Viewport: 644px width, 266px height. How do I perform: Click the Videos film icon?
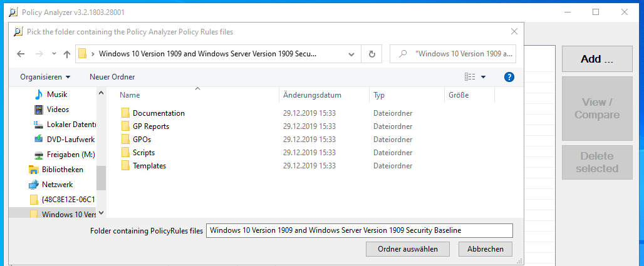pos(39,109)
